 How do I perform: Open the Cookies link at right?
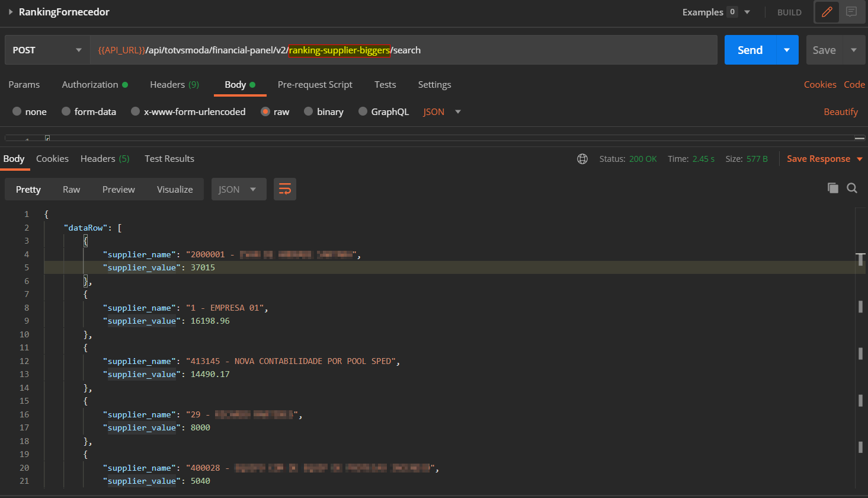pos(820,85)
